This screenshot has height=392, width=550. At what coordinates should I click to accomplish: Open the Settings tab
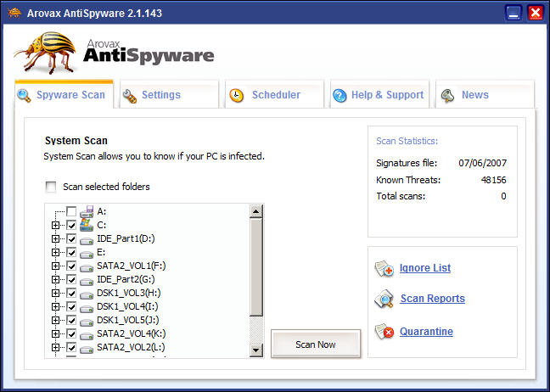tap(169, 95)
